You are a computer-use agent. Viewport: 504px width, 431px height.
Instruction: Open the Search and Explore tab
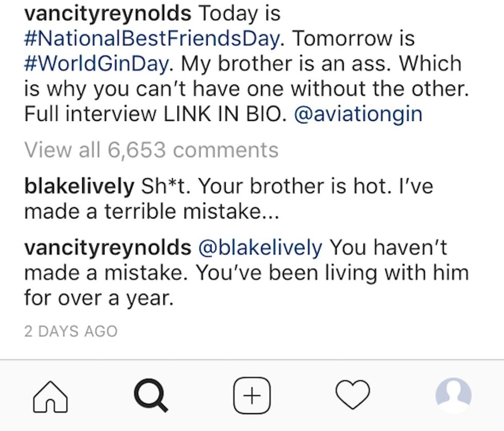(151, 396)
